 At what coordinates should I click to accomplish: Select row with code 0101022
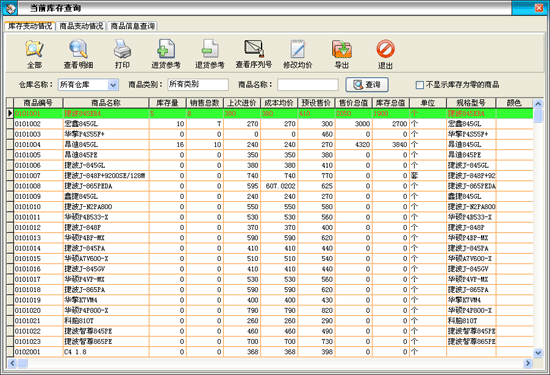[x=270, y=331]
